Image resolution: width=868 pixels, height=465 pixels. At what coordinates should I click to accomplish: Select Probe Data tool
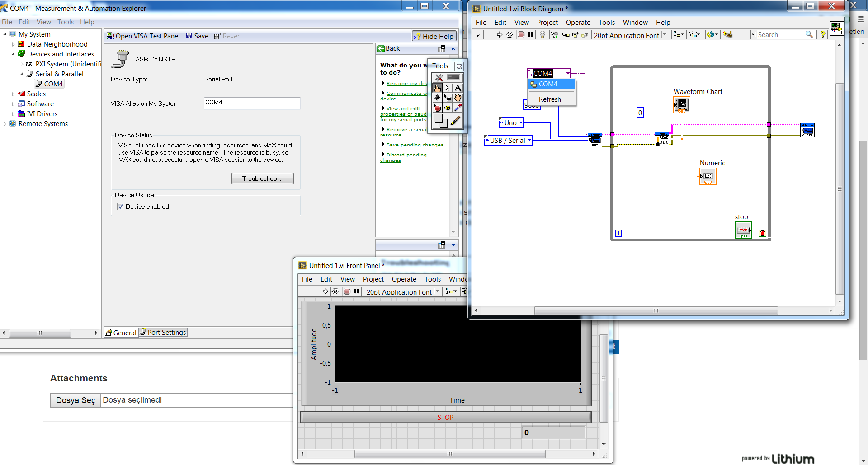(x=447, y=108)
